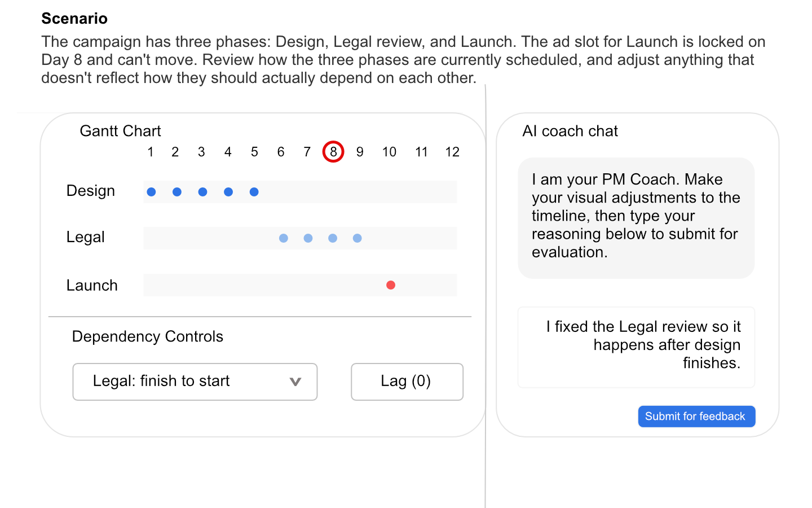Click the Lag (0) button

click(x=407, y=382)
